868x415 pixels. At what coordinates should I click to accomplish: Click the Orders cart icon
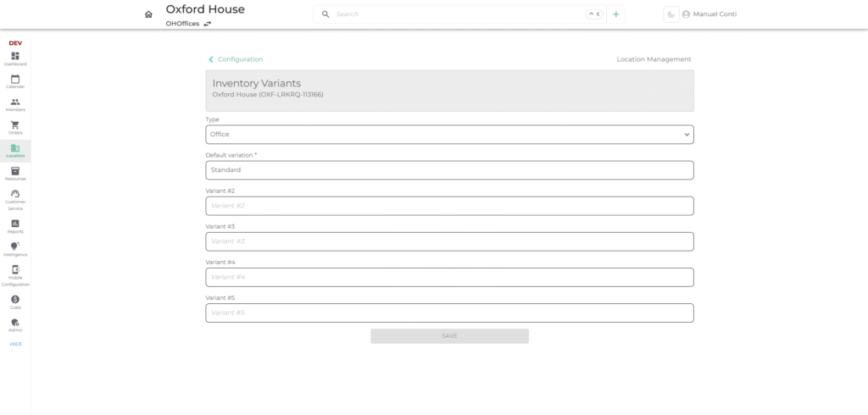pos(15,126)
